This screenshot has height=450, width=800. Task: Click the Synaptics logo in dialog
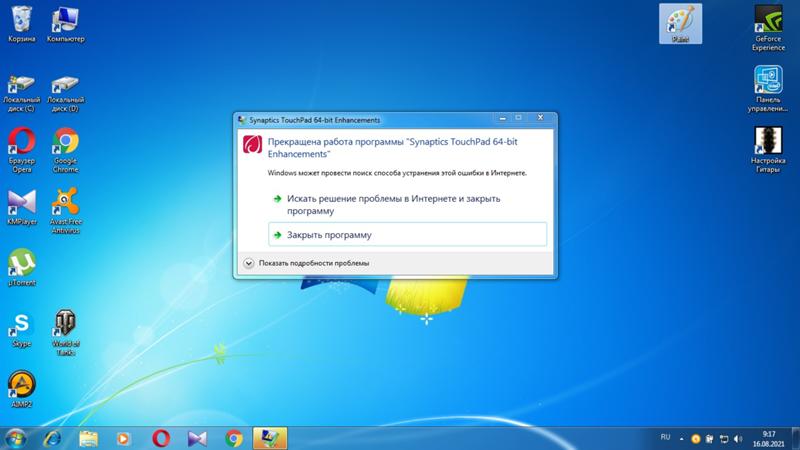[x=252, y=144]
